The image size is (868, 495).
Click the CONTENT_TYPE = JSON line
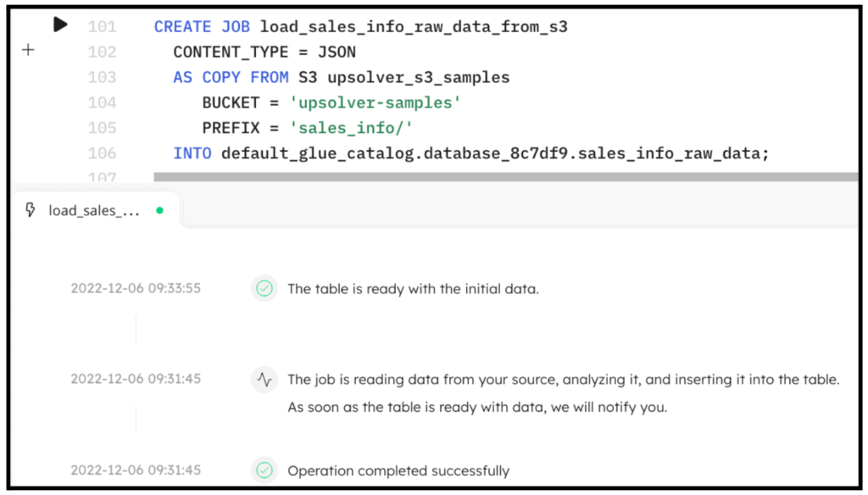[264, 52]
